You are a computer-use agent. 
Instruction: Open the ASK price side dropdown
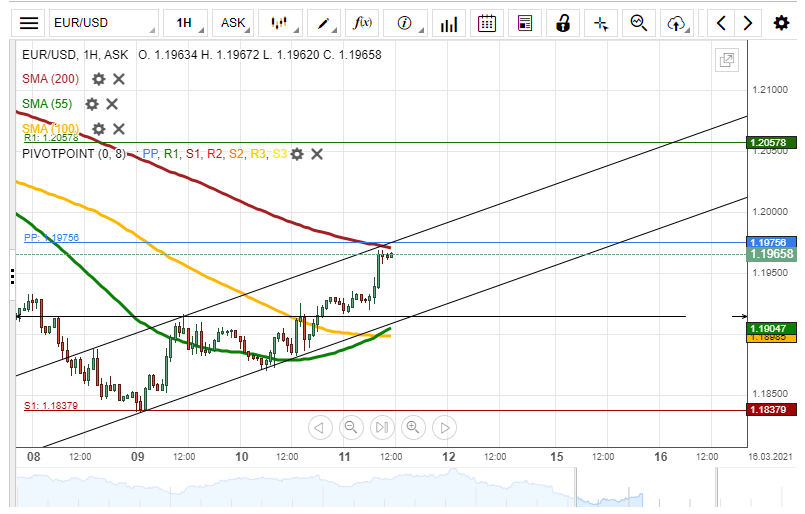pos(234,23)
